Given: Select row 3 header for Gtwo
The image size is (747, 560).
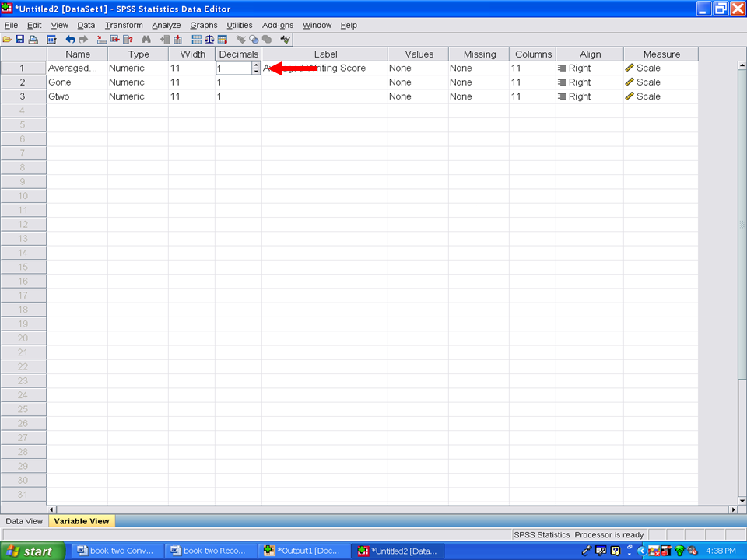Looking at the screenshot, I should (23, 96).
